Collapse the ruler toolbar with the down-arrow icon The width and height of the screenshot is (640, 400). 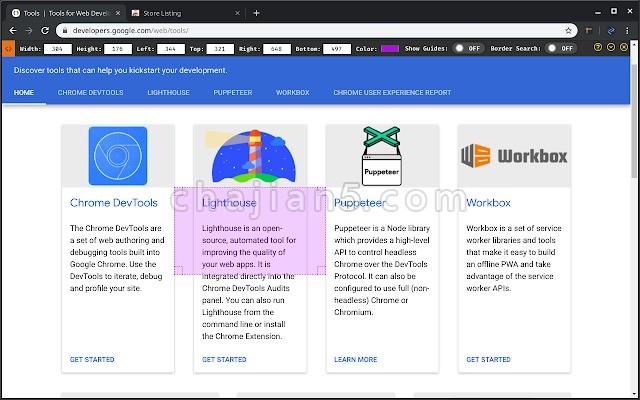[611, 48]
